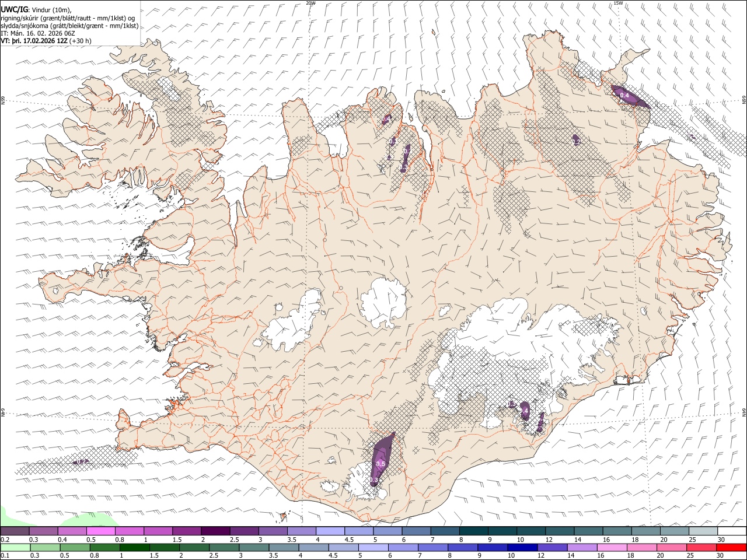This screenshot has width=747, height=560.
Task: Pick the lower scale swatch starting at 4
Action: (x=313, y=548)
